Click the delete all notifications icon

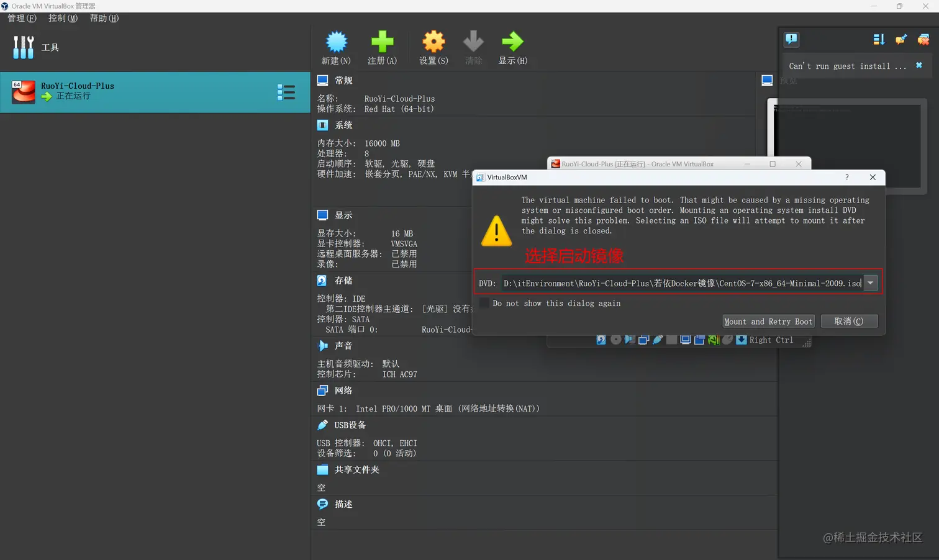click(923, 40)
